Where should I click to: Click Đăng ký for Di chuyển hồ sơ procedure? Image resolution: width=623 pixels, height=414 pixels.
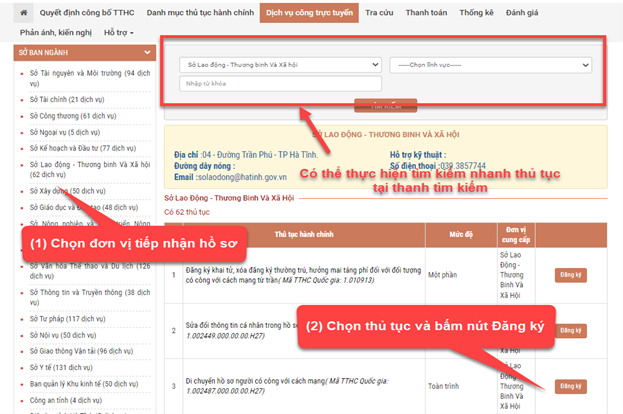tap(571, 386)
